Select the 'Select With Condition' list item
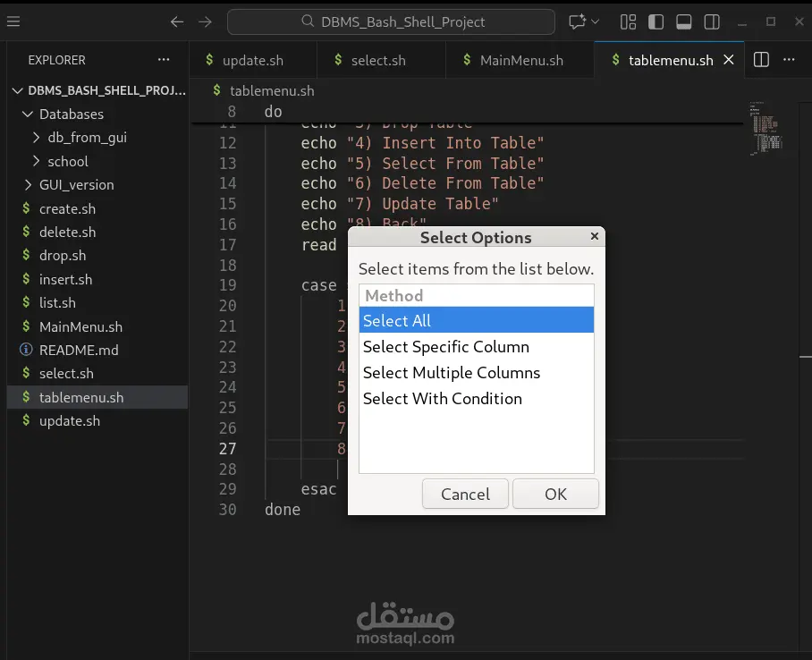This screenshot has width=812, height=660. [x=442, y=399]
